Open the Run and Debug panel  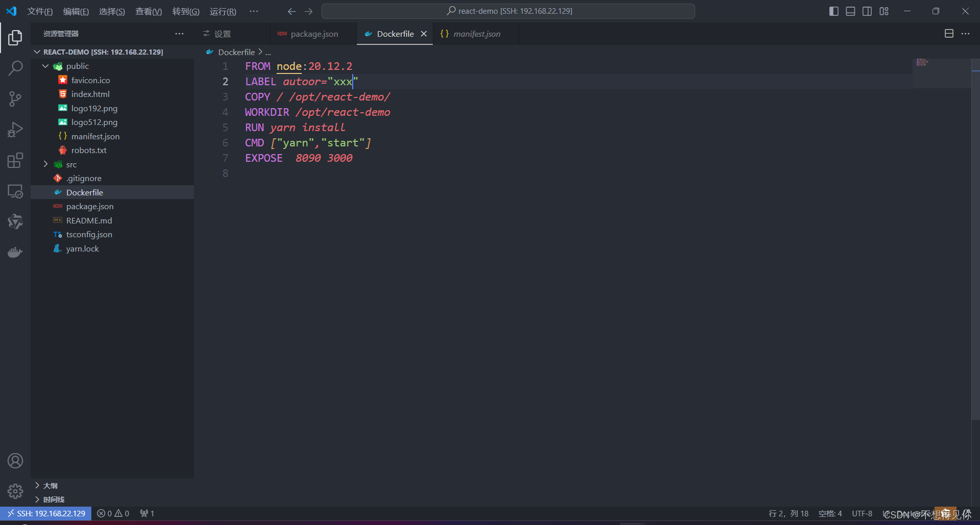(15, 129)
